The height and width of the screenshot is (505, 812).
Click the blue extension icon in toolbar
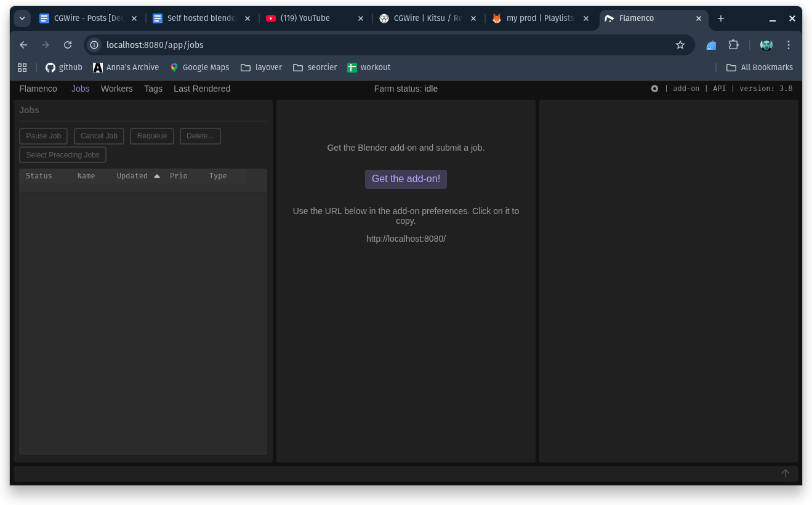pyautogui.click(x=711, y=45)
